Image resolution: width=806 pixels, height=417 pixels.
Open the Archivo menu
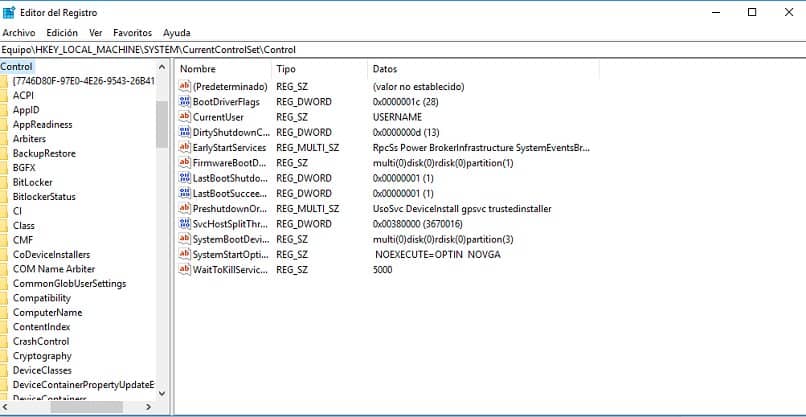pos(19,33)
